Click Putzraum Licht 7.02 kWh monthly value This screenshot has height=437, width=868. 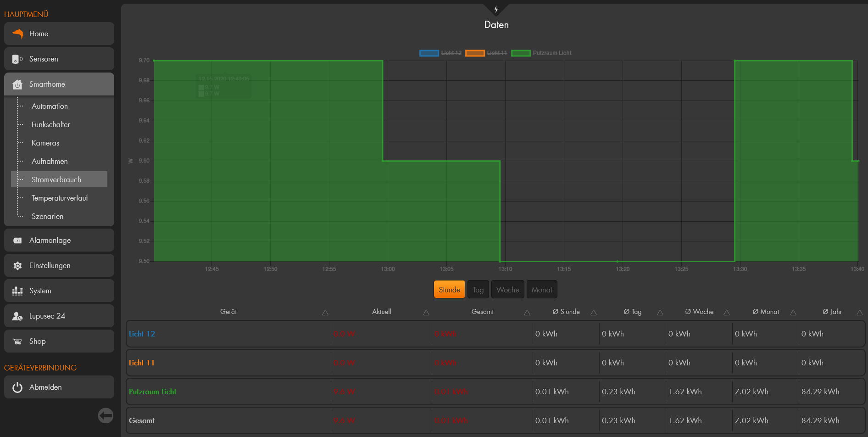[751, 392]
